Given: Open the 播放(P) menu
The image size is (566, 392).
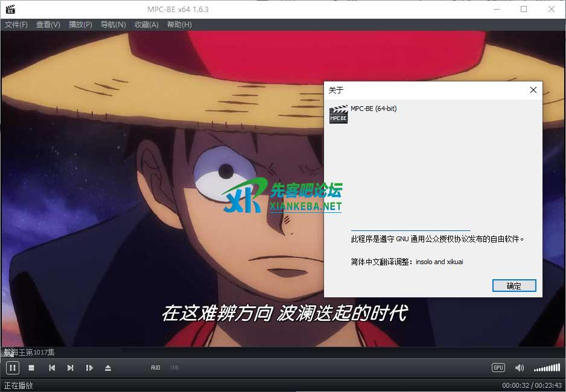Looking at the screenshot, I should 80,25.
